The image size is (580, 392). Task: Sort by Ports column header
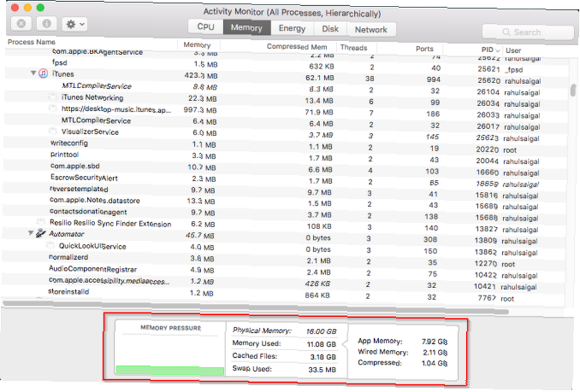425,49
